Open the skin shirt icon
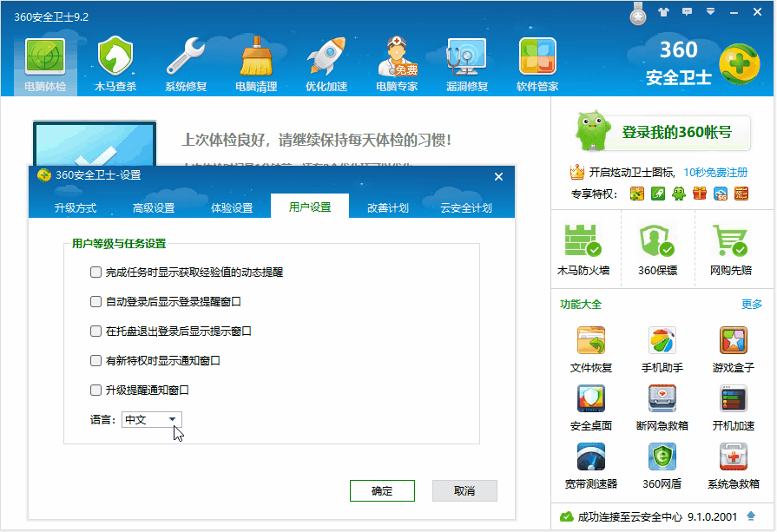 [663, 12]
